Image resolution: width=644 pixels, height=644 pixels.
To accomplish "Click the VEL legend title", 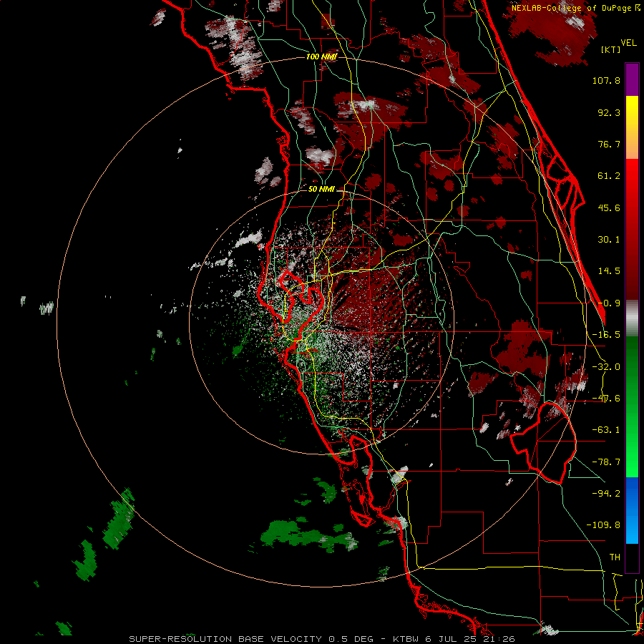I will click(x=629, y=43).
